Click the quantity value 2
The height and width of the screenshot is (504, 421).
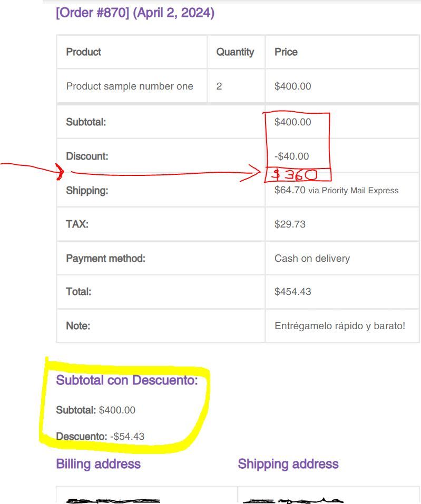pyautogui.click(x=219, y=86)
